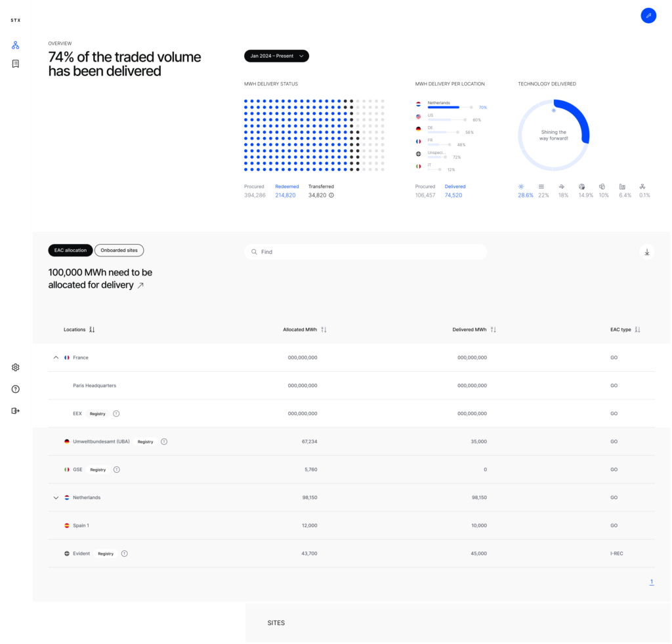The width and height of the screenshot is (672, 644).
Task: Select the fan icon showing 0.1%
Action: [642, 187]
